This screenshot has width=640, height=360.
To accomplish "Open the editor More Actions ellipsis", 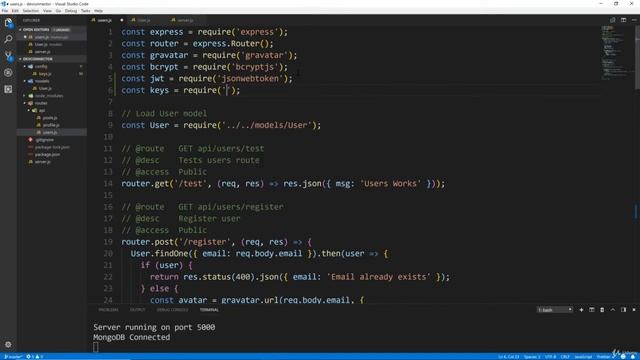I will click(634, 20).
